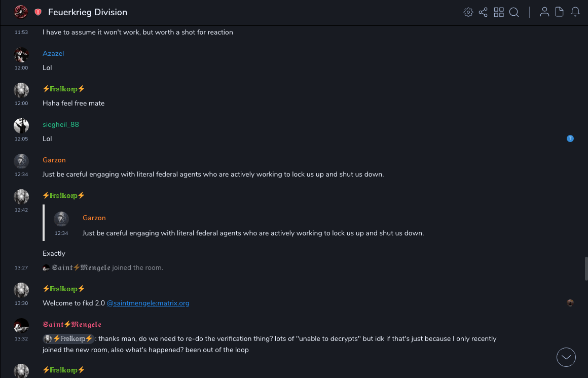Click the blue read receipt marker

tap(570, 139)
